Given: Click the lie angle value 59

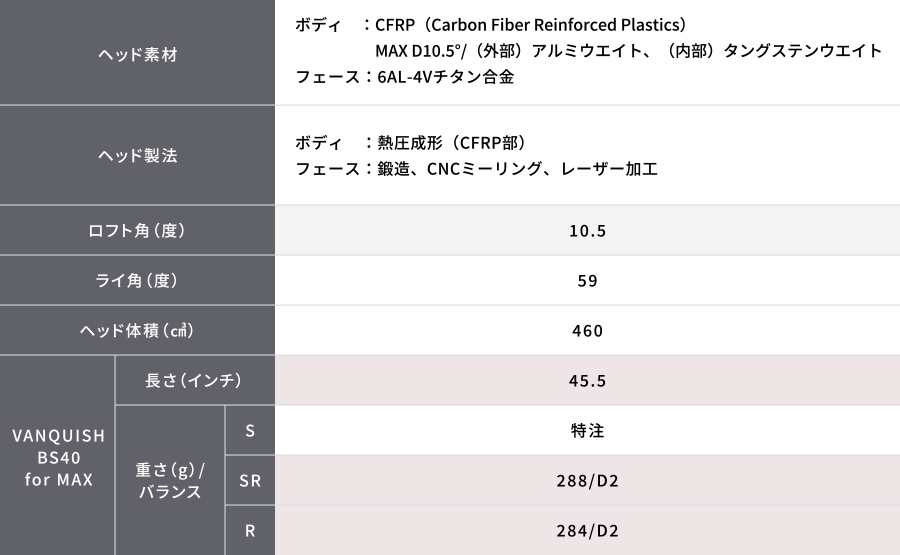Looking at the screenshot, I should 587,281.
